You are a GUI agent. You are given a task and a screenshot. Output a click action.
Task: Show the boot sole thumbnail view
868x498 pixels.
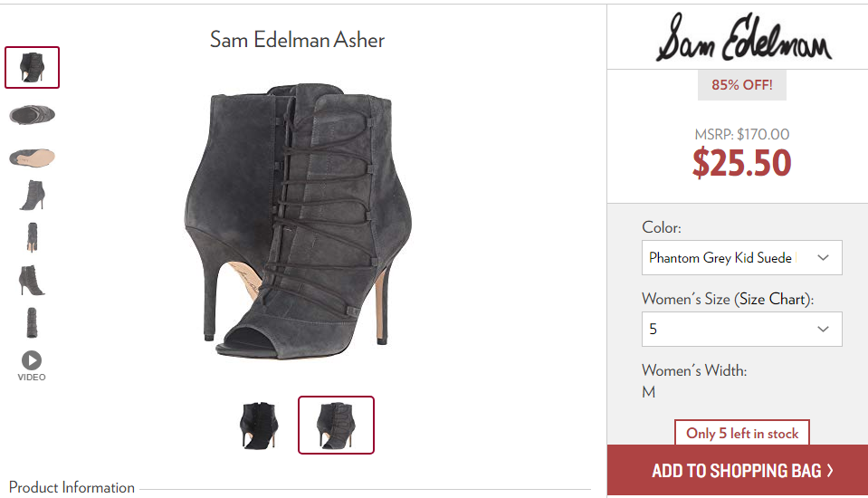tap(32, 158)
